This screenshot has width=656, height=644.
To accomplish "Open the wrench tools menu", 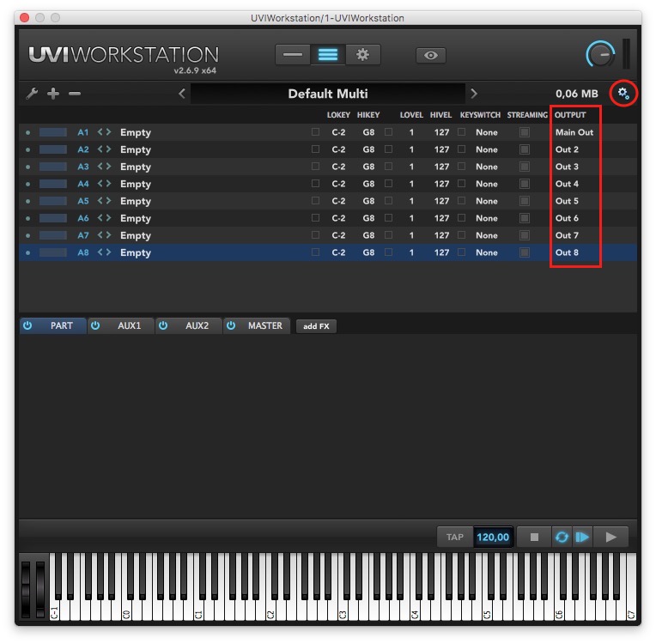I will [x=32, y=94].
